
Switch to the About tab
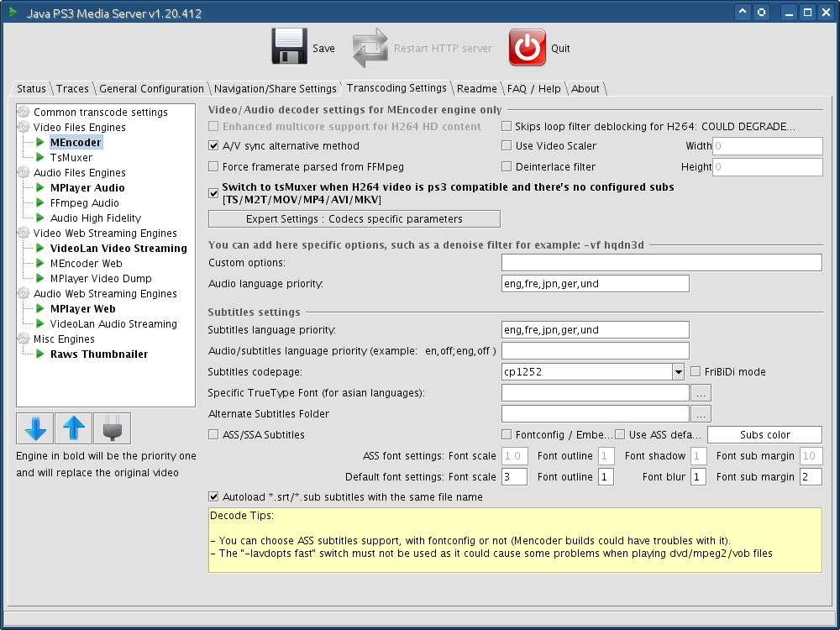(585, 89)
